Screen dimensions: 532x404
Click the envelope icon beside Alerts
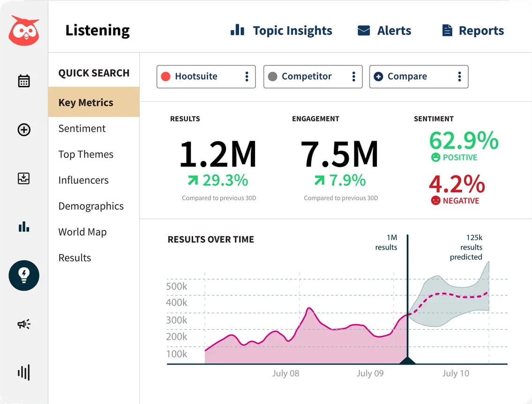click(x=364, y=30)
